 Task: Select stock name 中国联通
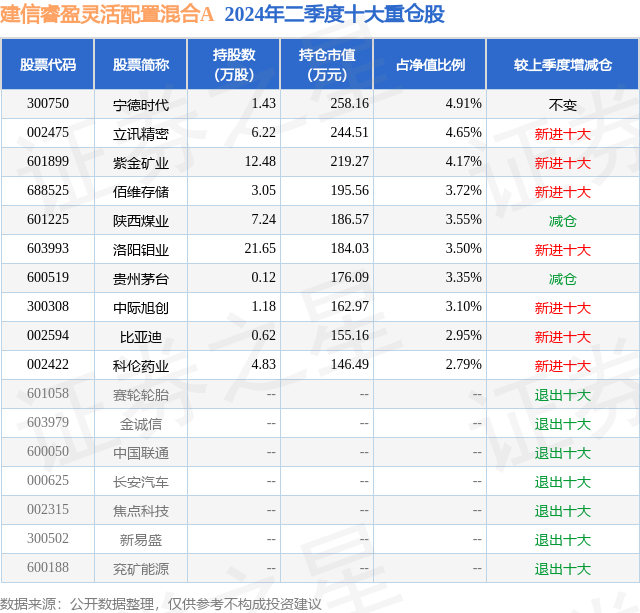coord(141,453)
